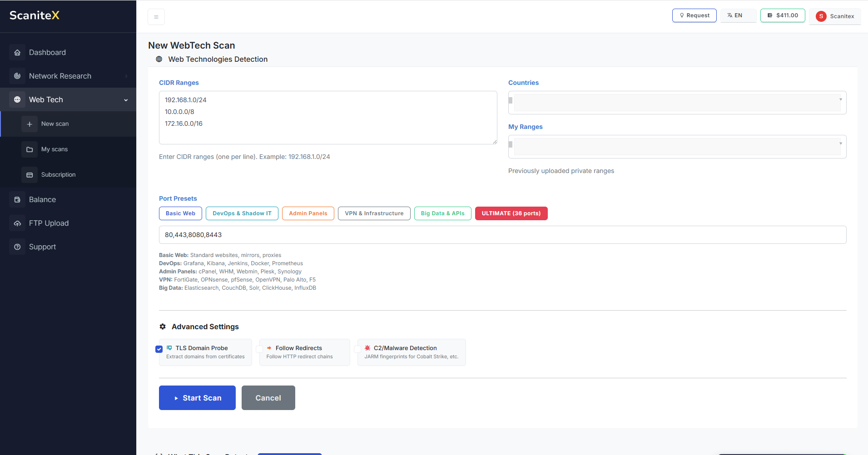Click the My scans folder icon

pyautogui.click(x=30, y=149)
